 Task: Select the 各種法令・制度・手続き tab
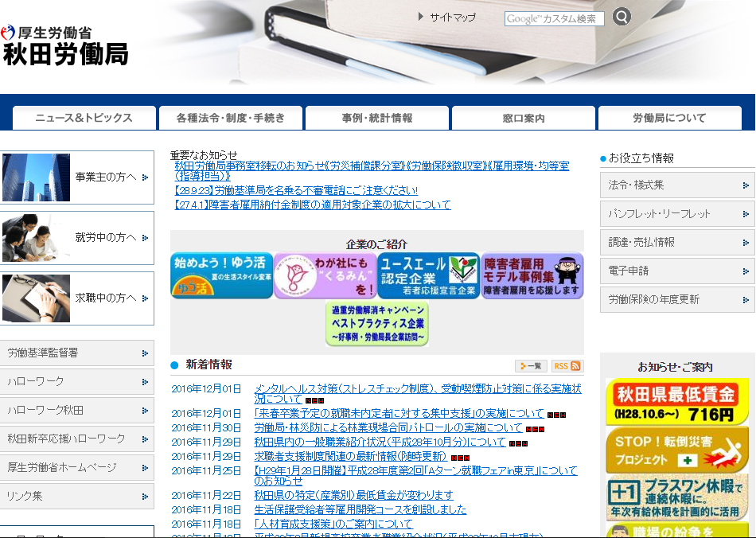coord(231,118)
